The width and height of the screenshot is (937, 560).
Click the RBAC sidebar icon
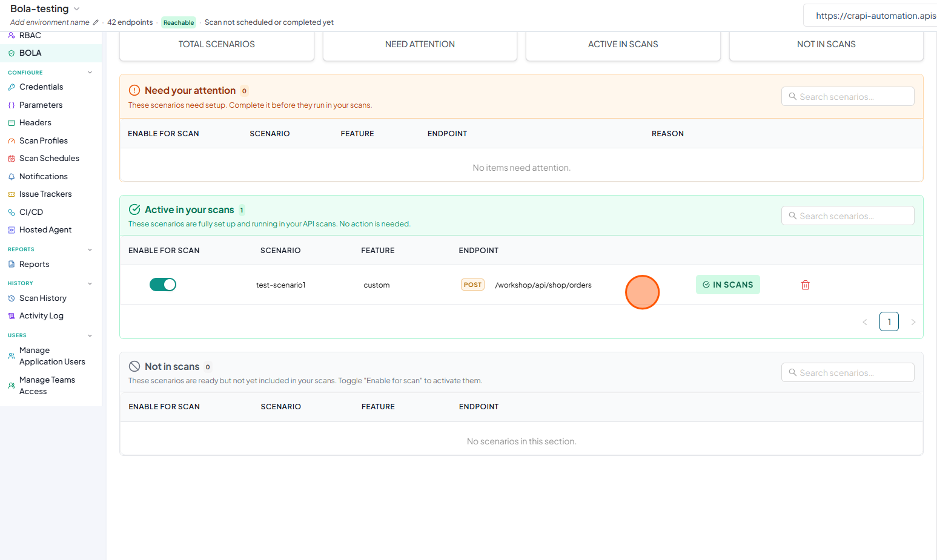(12, 36)
